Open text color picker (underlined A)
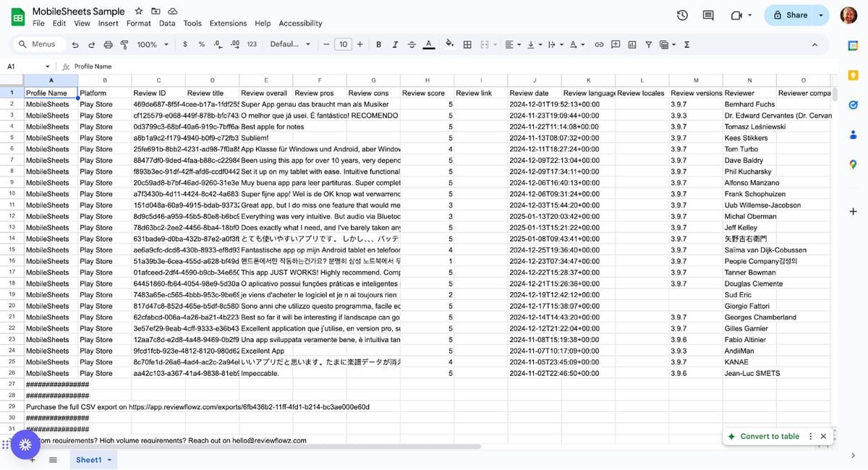868x470 pixels. pos(428,44)
